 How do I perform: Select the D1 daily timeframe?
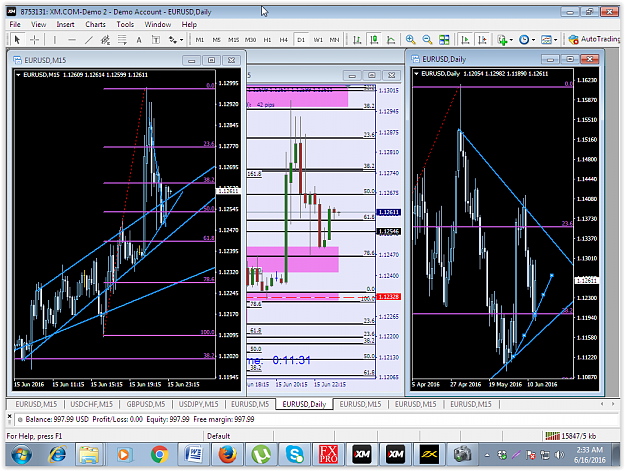point(301,40)
